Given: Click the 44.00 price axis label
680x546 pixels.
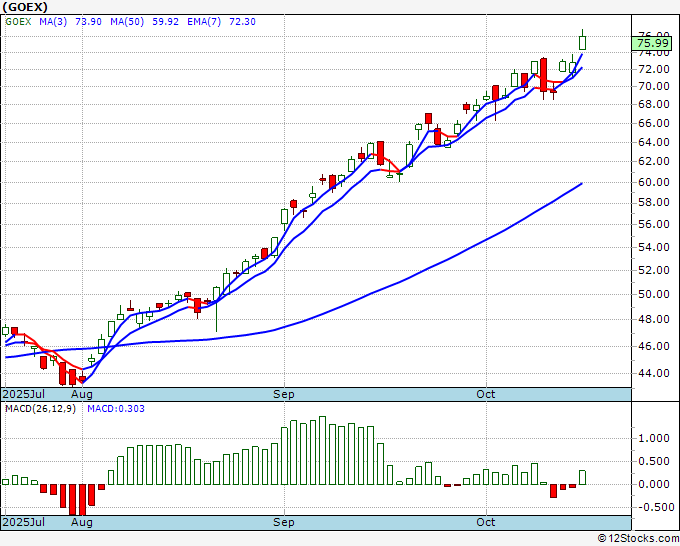Looking at the screenshot, I should [654, 373].
